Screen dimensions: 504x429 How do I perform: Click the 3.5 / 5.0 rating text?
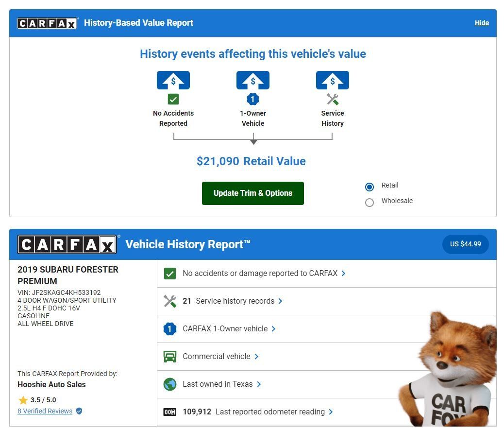[43, 400]
